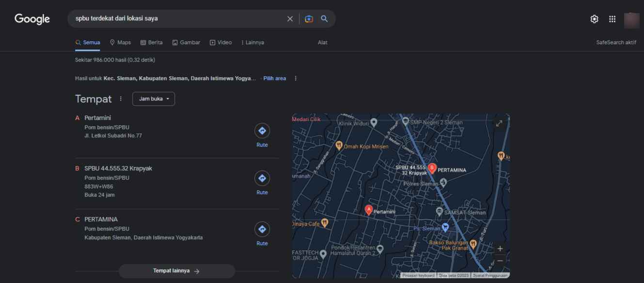644x283 pixels.
Task: Click the Tempat lainnya button
Action: point(177,271)
